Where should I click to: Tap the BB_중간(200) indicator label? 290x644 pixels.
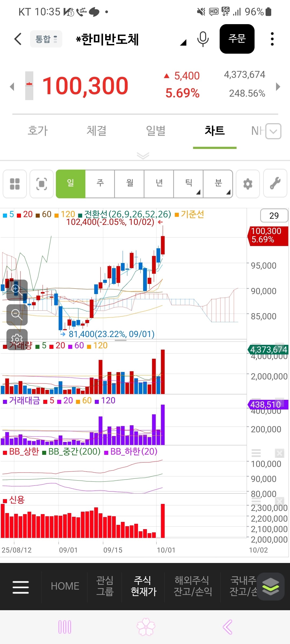tap(71, 451)
